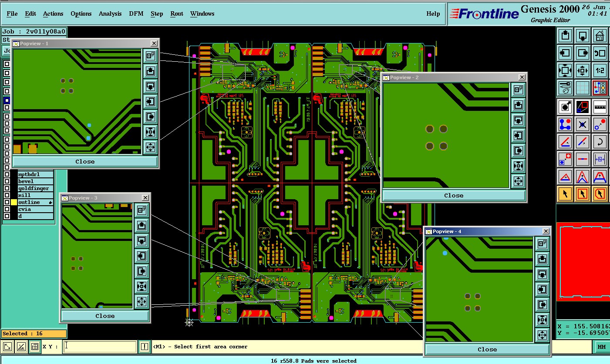
Task: Select the blue X crossing dot tool
Action: click(x=583, y=124)
